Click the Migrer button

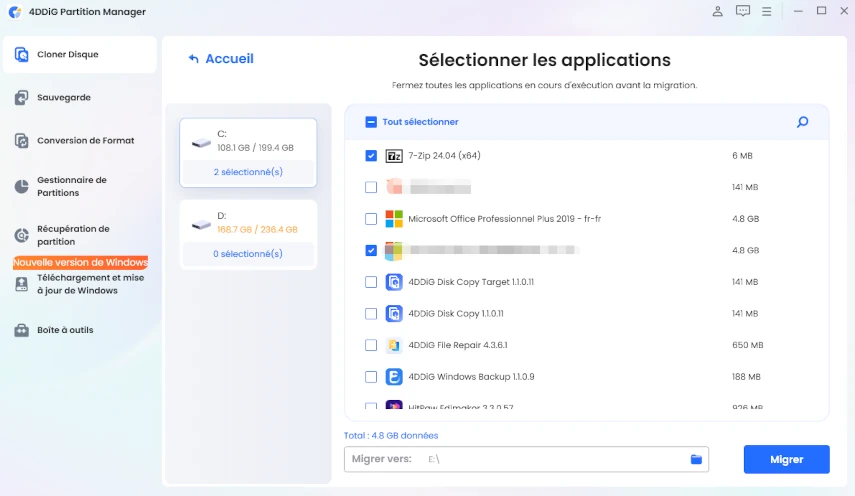point(786,459)
